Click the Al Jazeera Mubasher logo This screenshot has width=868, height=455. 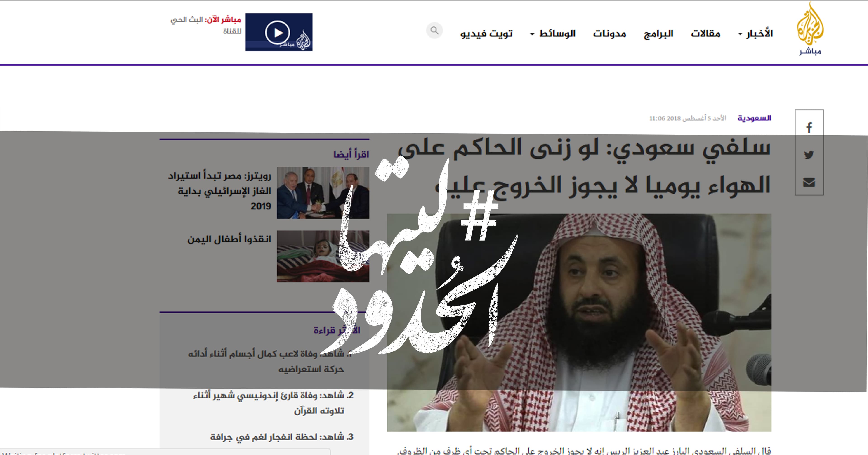[810, 28]
